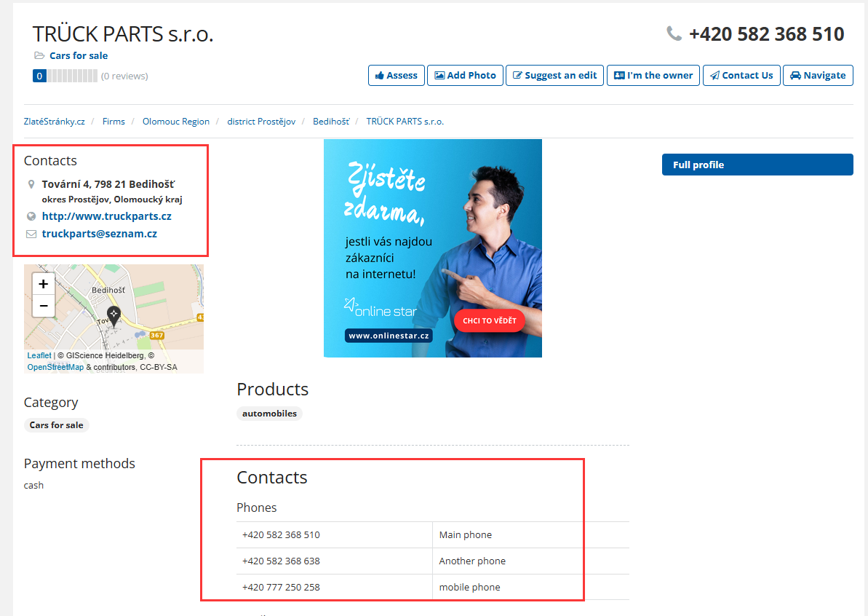This screenshot has height=616, width=868.
Task: Click TRÜCK PARTS s.r.o. breadcrumb
Action: pos(405,122)
